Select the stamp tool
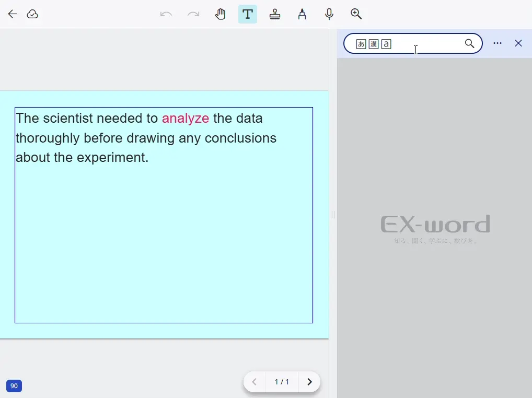532x398 pixels. click(275, 14)
